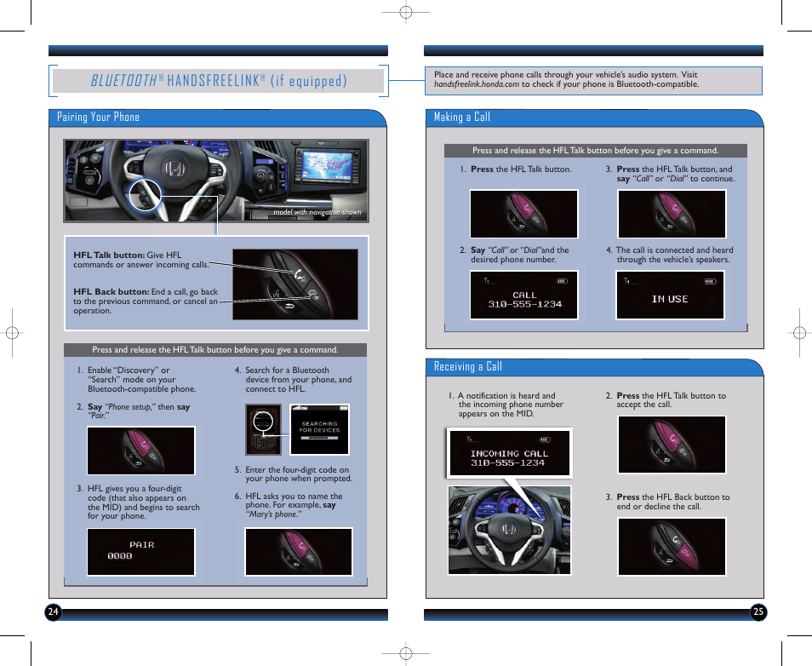The width and height of the screenshot is (812, 666).
Task: Click the CALL 310-555-1234 display image
Action: (x=523, y=295)
